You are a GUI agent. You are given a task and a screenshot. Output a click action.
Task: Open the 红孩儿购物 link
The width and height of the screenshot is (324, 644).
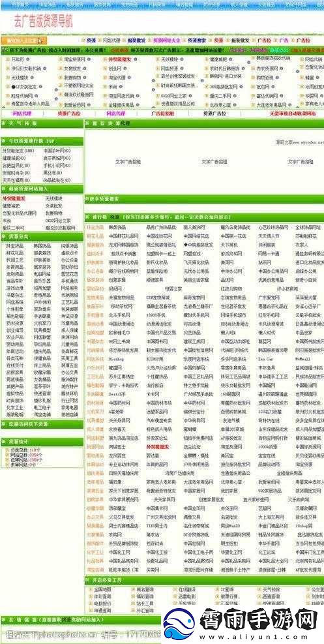pyautogui.click(x=231, y=289)
